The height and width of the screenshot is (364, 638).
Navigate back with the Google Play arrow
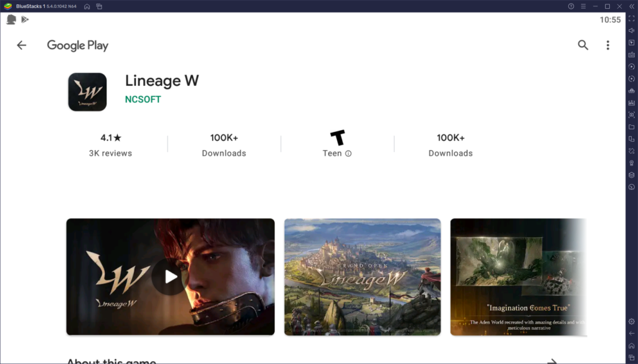(22, 45)
